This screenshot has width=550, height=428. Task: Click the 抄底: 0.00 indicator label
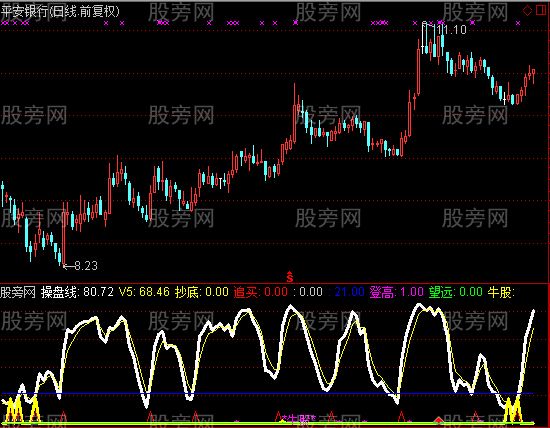click(x=202, y=292)
